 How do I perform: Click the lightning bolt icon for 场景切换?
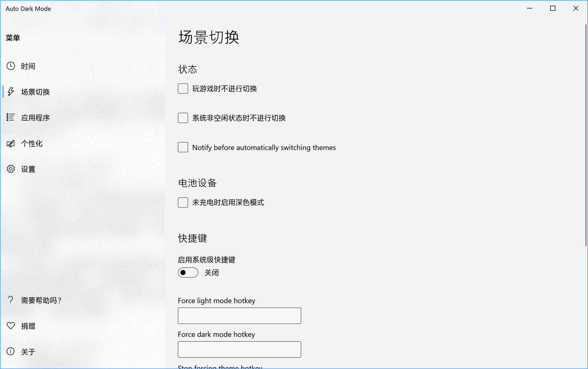coord(11,92)
